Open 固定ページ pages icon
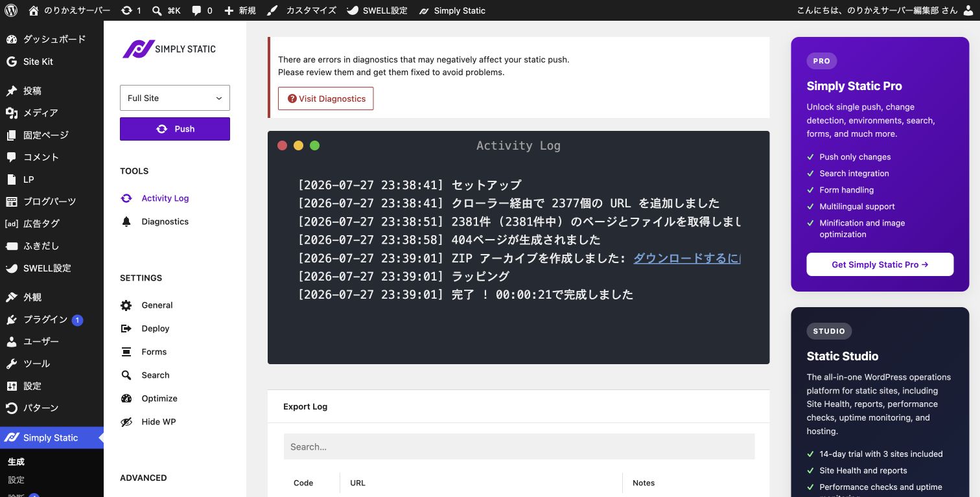The width and height of the screenshot is (980, 497). (x=12, y=135)
